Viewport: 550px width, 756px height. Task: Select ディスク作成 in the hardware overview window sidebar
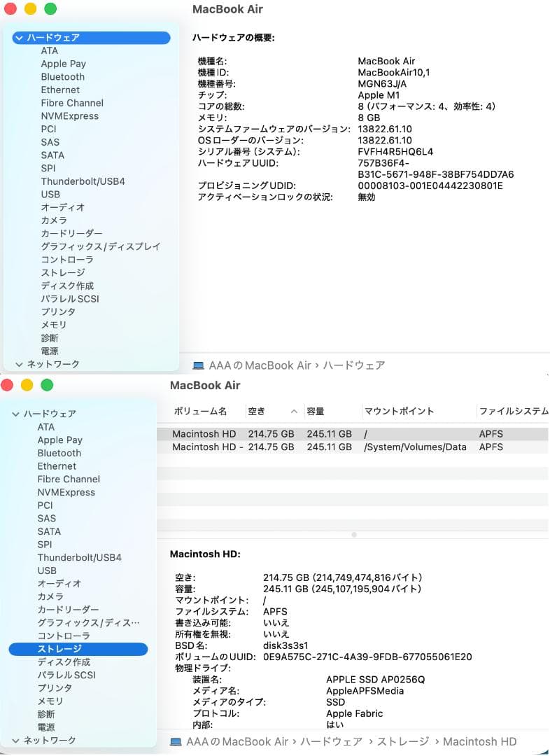click(67, 286)
